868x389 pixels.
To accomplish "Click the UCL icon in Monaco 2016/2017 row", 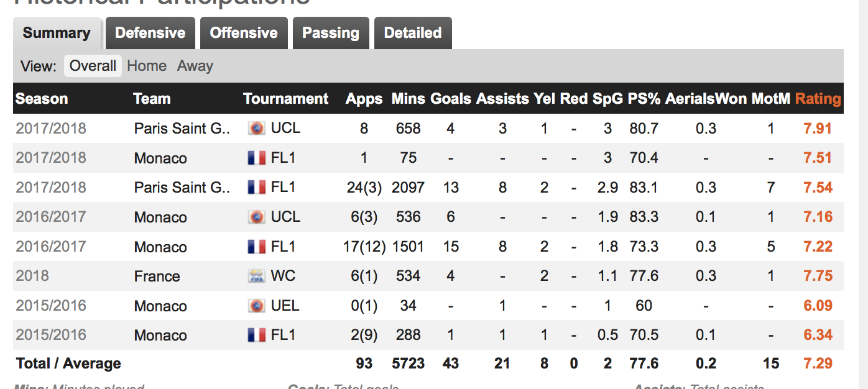I will (x=256, y=217).
